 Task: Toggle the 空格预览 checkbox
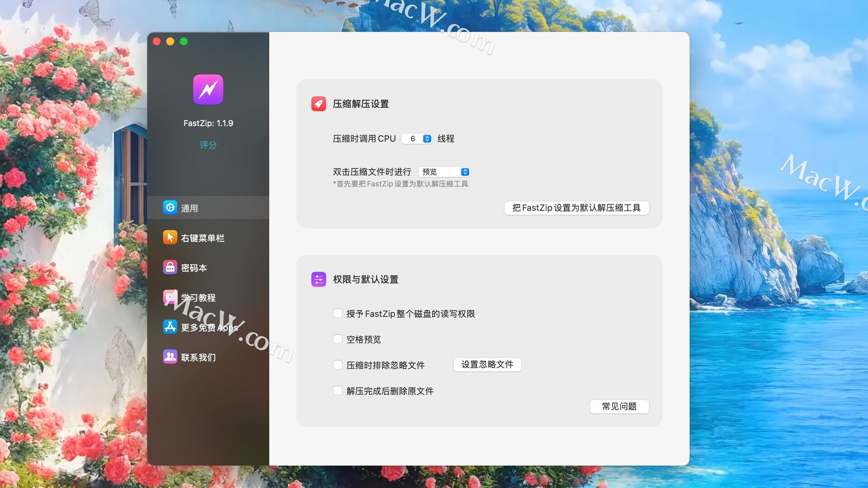pos(338,339)
